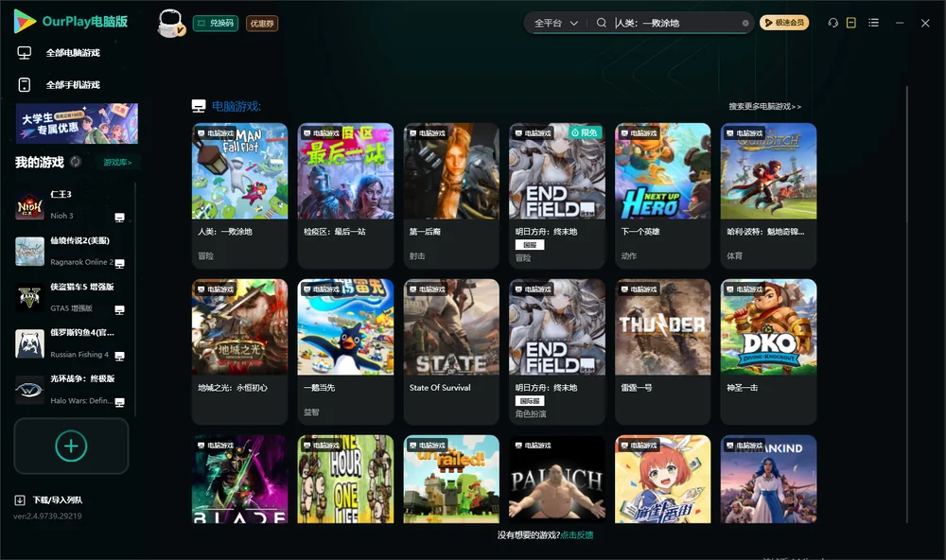Open the Unrailed! game thumbnail
The image size is (946, 560).
coord(451,480)
